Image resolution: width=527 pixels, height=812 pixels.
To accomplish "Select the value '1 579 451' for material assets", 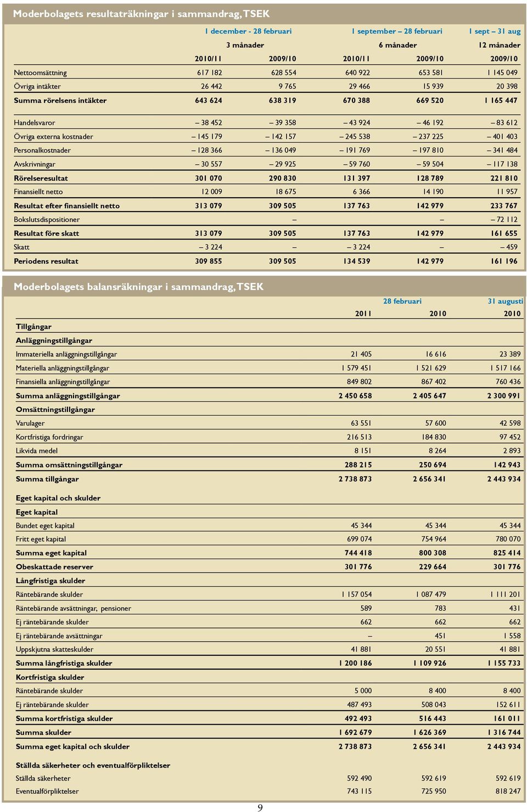I will point(356,368).
